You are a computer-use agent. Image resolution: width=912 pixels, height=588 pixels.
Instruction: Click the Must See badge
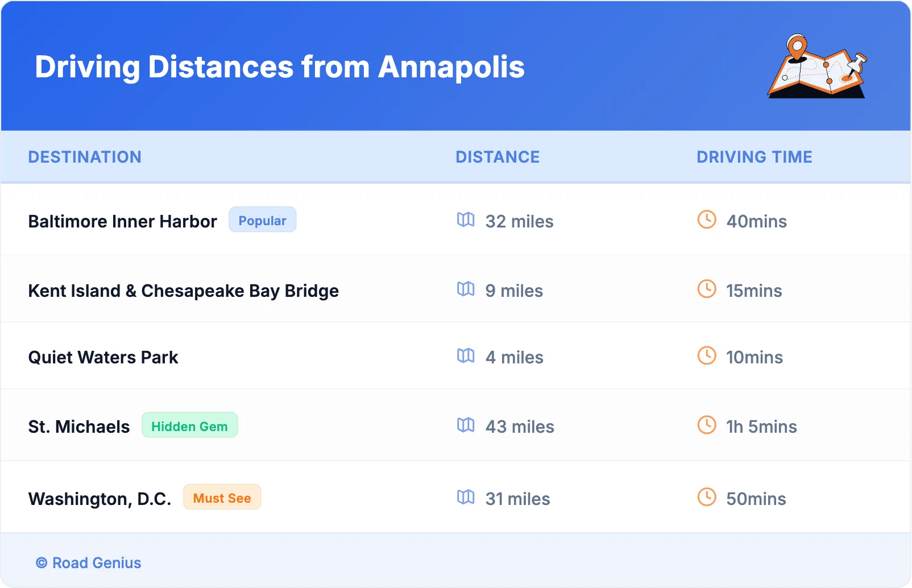click(x=222, y=498)
